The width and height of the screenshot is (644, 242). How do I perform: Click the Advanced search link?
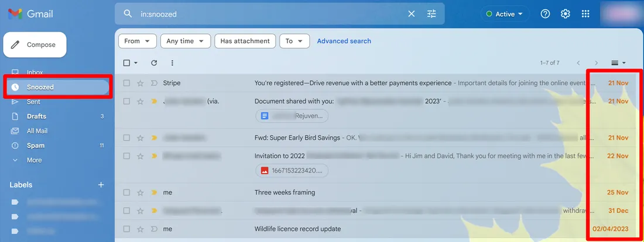[x=344, y=41]
